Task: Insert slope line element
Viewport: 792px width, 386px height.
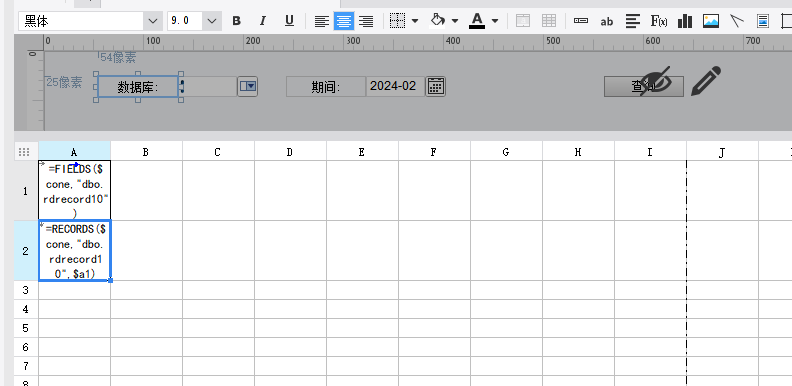Action: coord(737,21)
